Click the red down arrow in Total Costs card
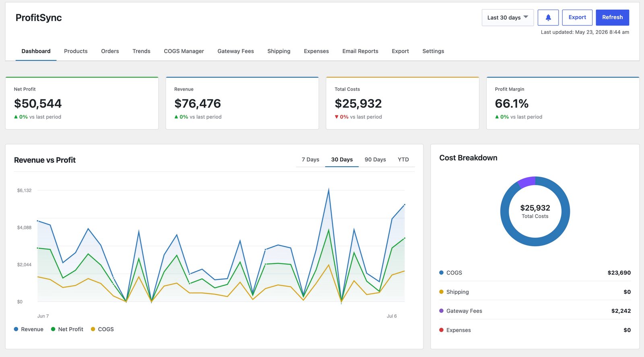 coord(336,117)
